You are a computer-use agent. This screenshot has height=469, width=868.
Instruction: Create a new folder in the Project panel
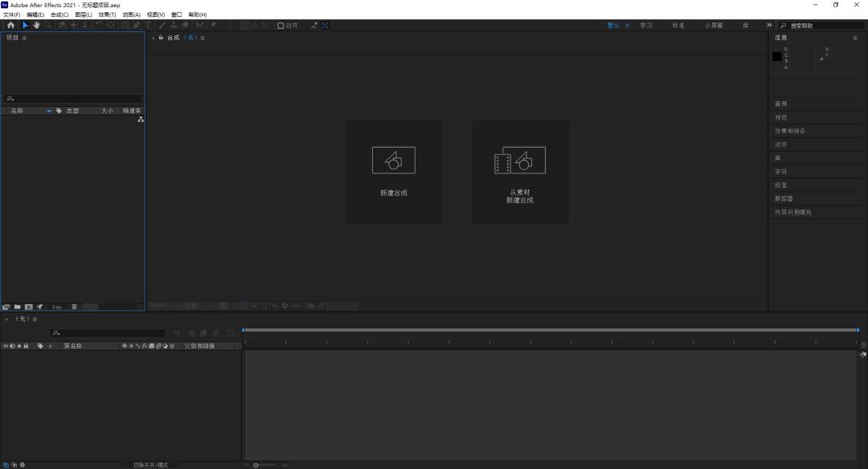[x=17, y=306]
